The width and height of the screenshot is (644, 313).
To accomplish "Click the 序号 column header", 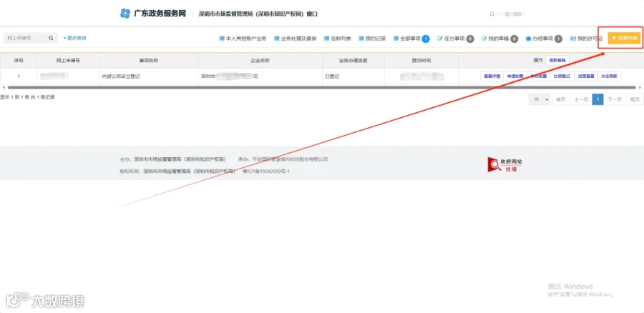I will (19, 60).
